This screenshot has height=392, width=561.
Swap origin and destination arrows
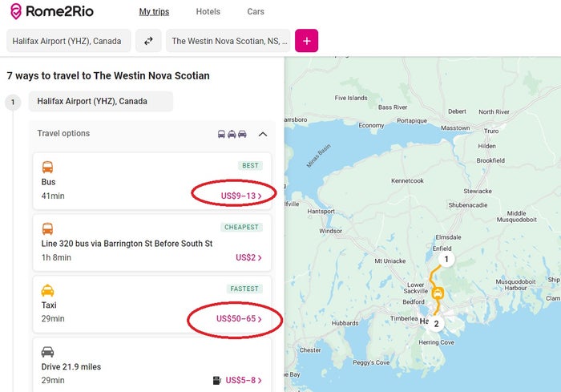pos(148,41)
